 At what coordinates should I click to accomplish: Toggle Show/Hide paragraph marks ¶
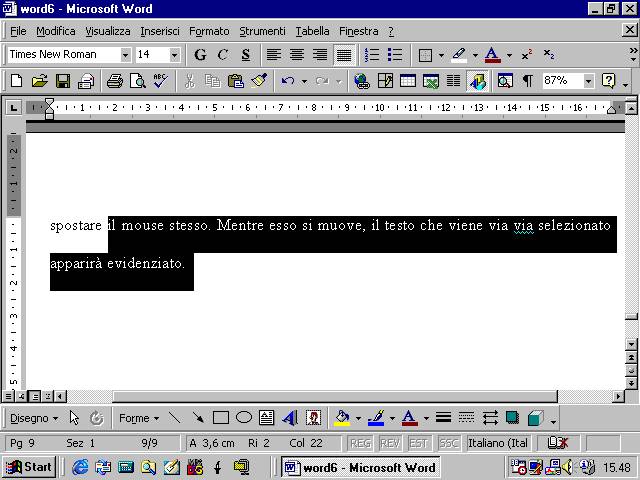pyautogui.click(x=527, y=81)
